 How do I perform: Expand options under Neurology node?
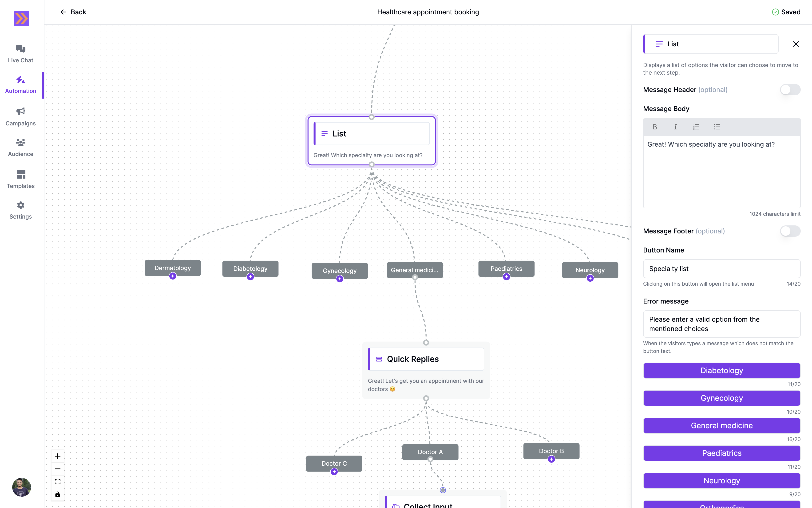click(590, 278)
